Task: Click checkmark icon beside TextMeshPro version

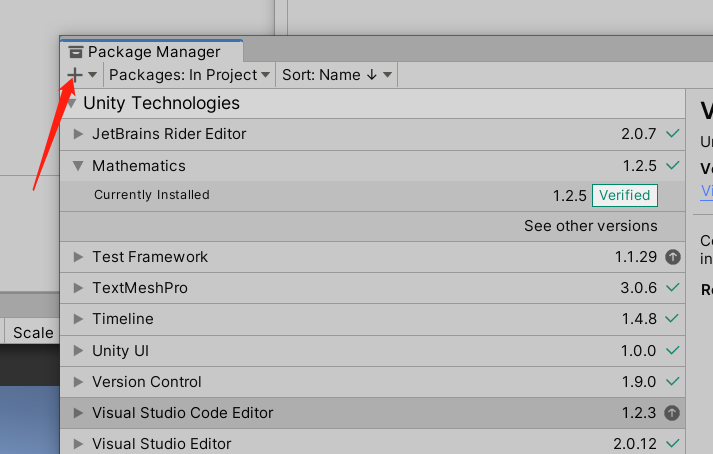Action: click(673, 288)
